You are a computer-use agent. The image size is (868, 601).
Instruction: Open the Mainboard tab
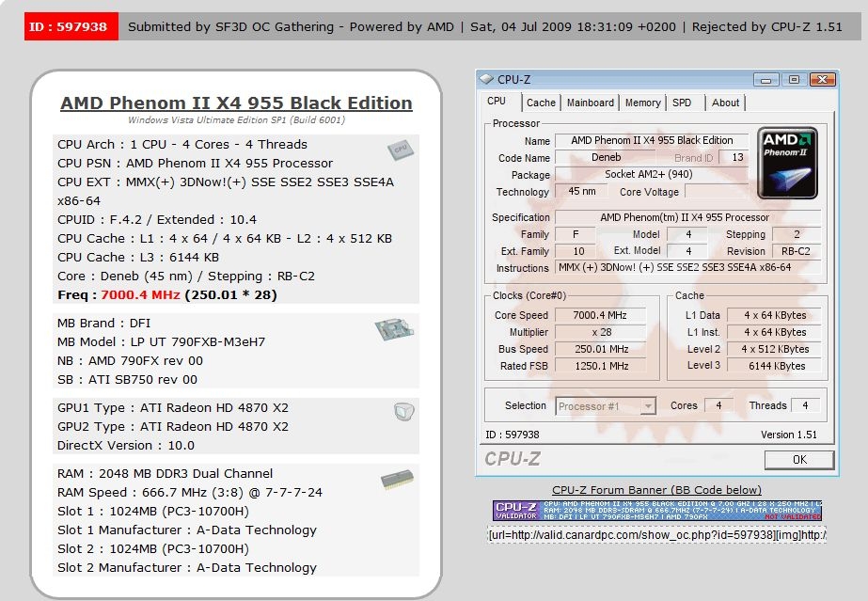pyautogui.click(x=589, y=103)
